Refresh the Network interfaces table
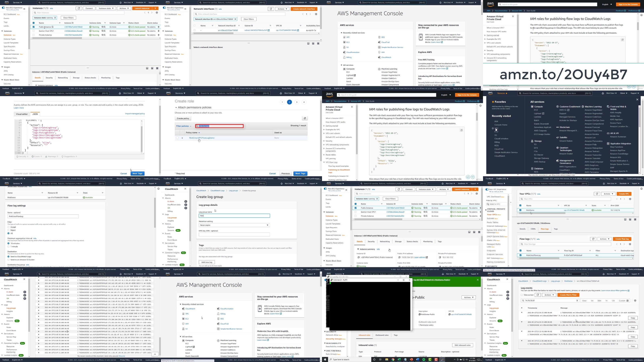Viewport: 644px width, 362px height. (271, 9)
